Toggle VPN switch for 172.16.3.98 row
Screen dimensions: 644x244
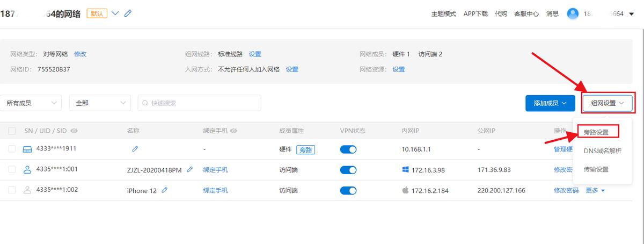348,170
